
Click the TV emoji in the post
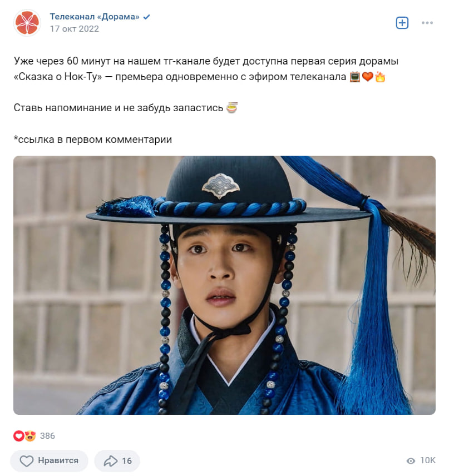pos(355,77)
